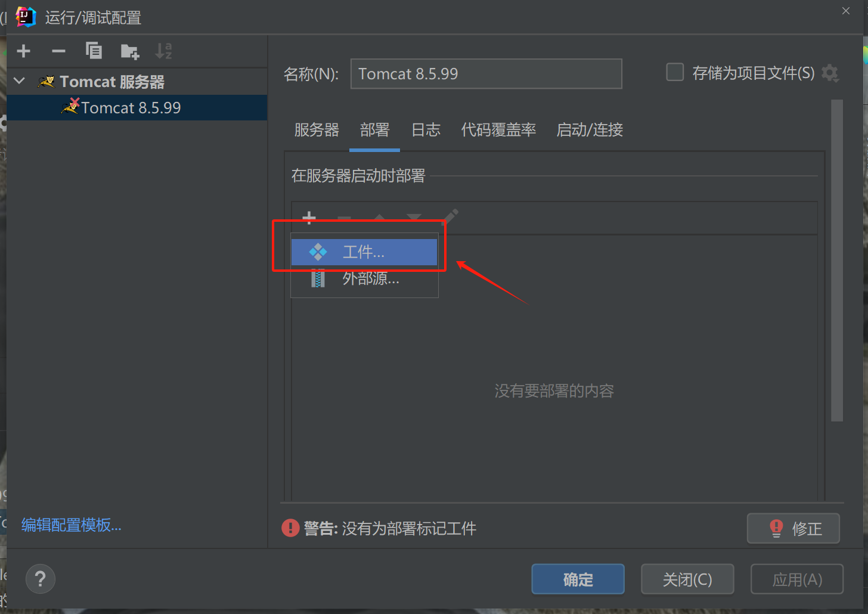This screenshot has width=868, height=614.
Task: Switch to the 日志 tab
Action: 426,130
